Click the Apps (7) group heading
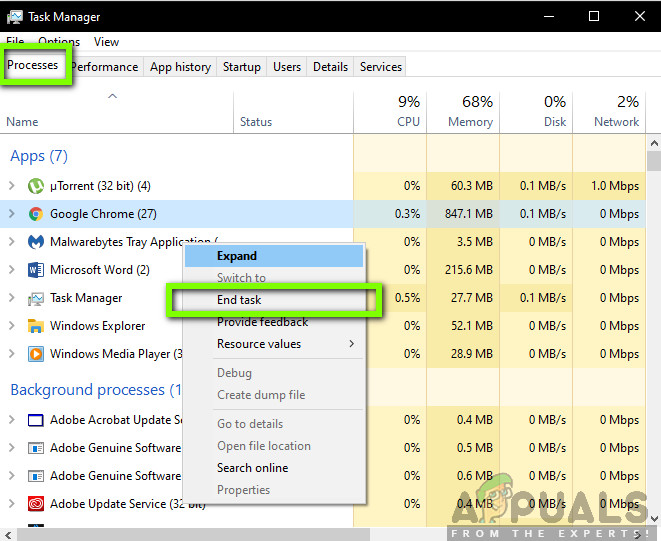 tap(39, 156)
